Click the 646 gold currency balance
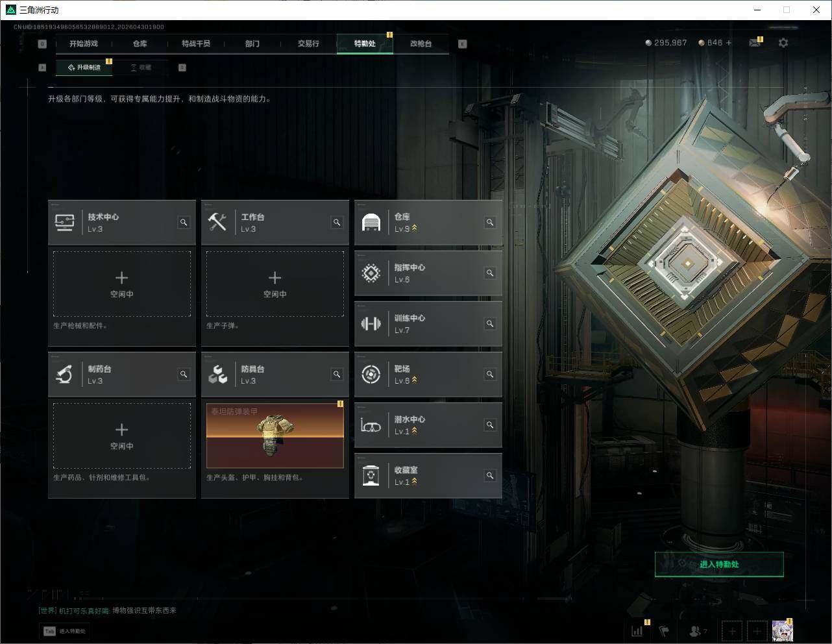832x644 pixels. tap(710, 43)
